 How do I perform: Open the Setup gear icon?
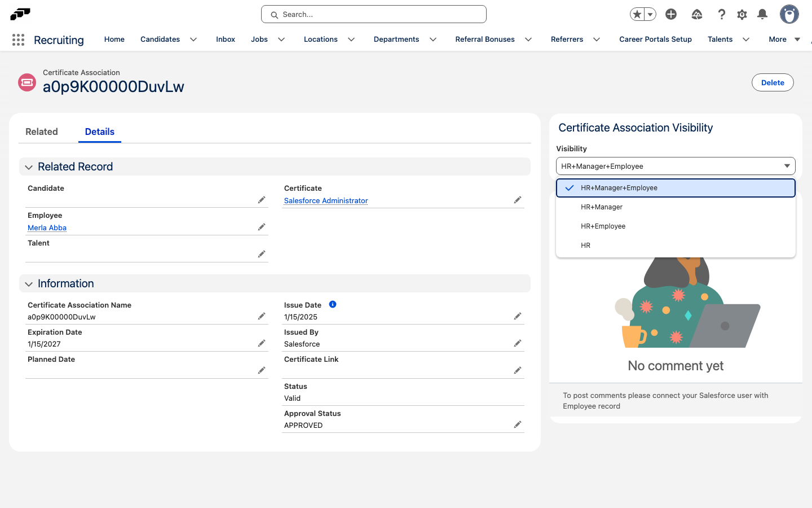pyautogui.click(x=742, y=14)
